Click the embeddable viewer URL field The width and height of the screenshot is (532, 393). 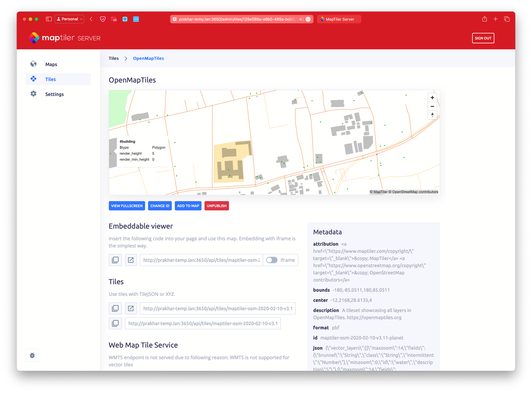click(201, 260)
